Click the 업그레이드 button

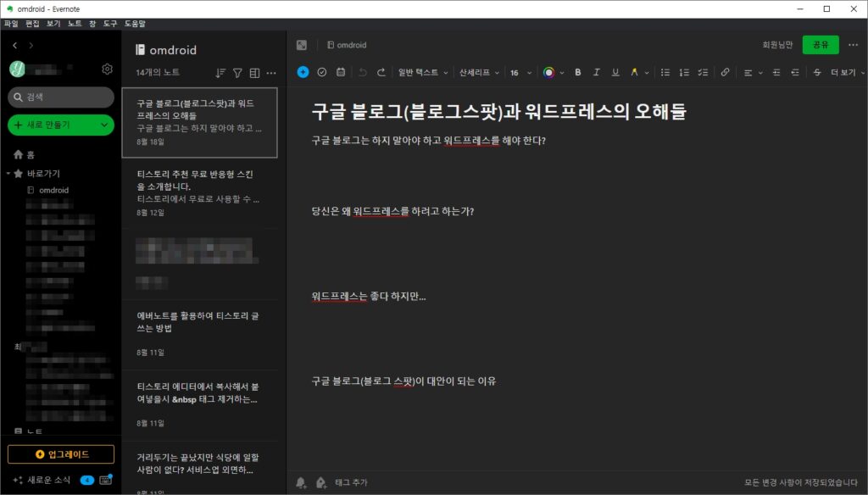pos(61,454)
